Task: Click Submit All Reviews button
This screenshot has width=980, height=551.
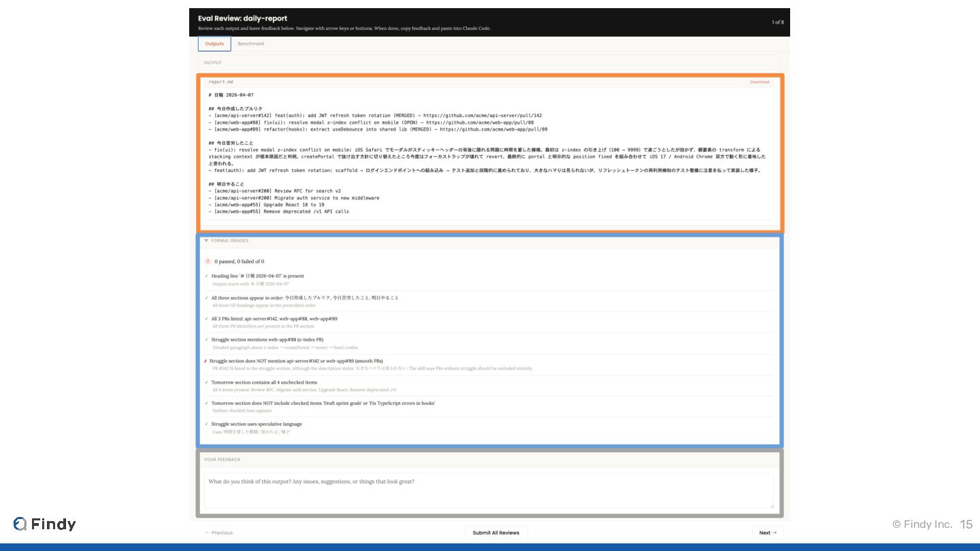Action: pos(496,533)
